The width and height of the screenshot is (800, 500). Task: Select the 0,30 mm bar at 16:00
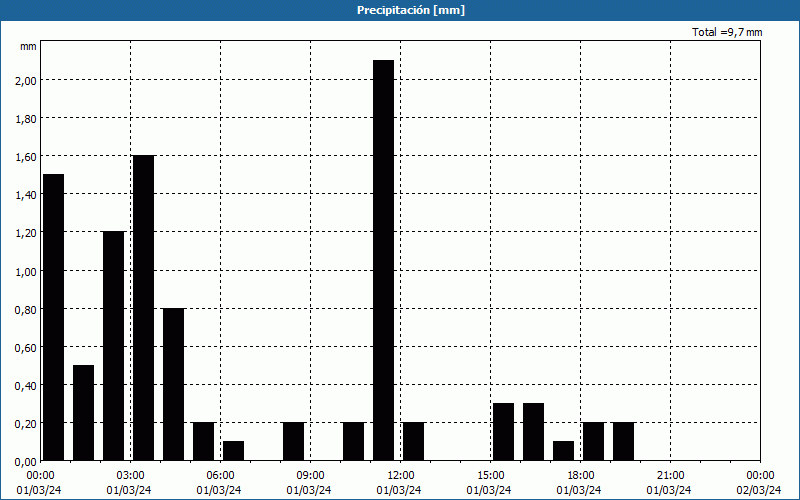pos(534,432)
